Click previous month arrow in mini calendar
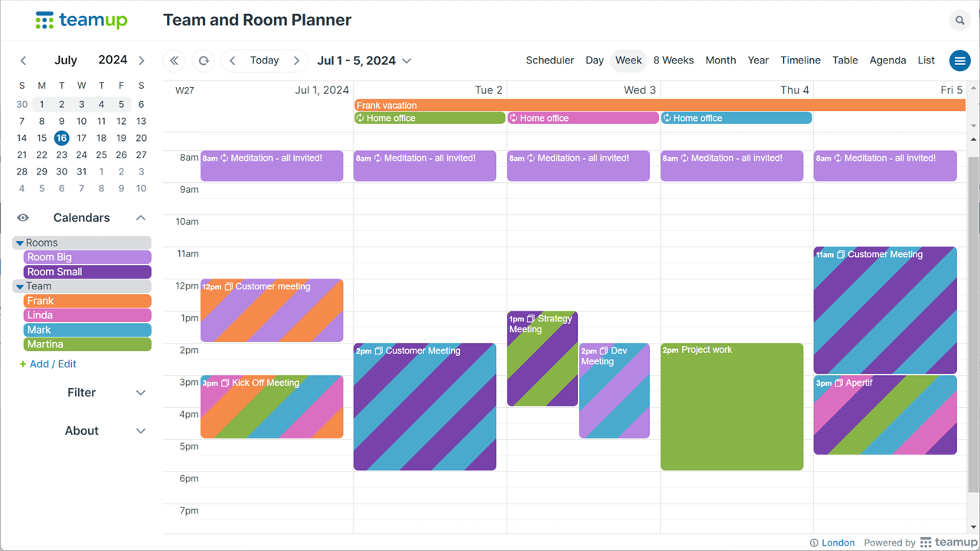980x551 pixels. pos(23,60)
